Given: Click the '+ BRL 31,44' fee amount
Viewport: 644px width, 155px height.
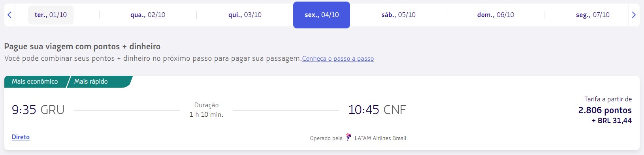Looking at the screenshot, I should pyautogui.click(x=612, y=121).
